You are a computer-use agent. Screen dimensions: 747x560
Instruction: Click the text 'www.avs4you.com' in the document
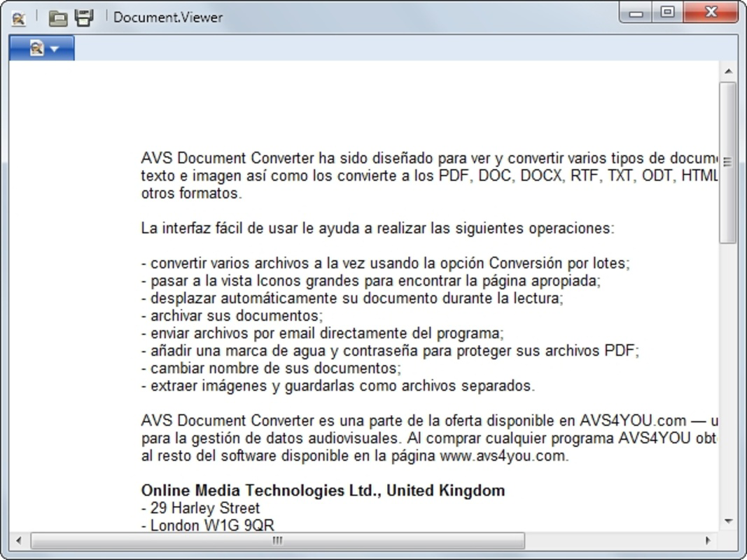[x=503, y=456]
